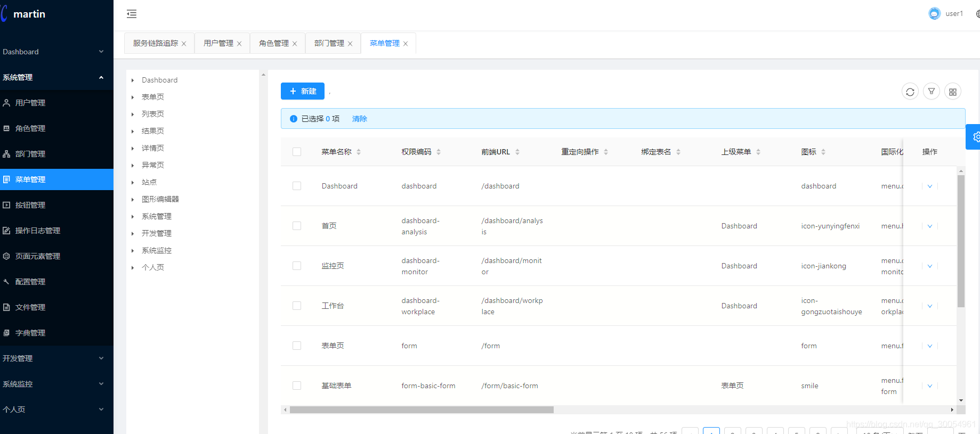The width and height of the screenshot is (980, 434).
Task: Open the column layout grid icon
Action: point(953,92)
